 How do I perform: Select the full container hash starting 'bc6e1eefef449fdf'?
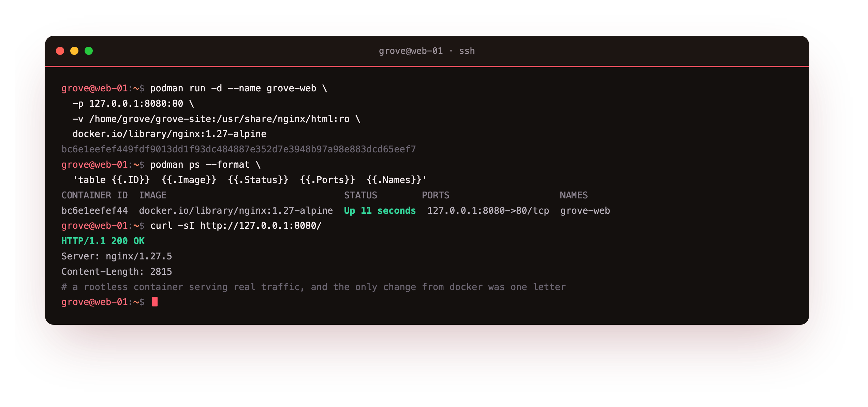coord(238,149)
